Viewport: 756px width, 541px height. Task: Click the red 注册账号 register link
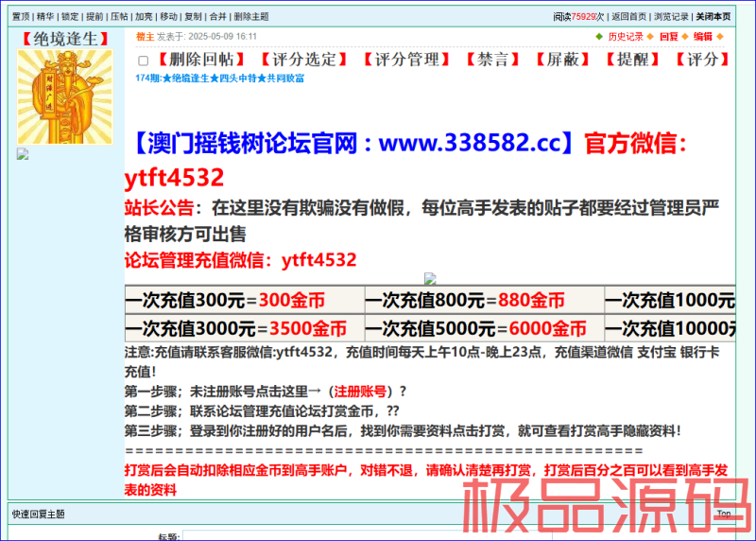[360, 392]
